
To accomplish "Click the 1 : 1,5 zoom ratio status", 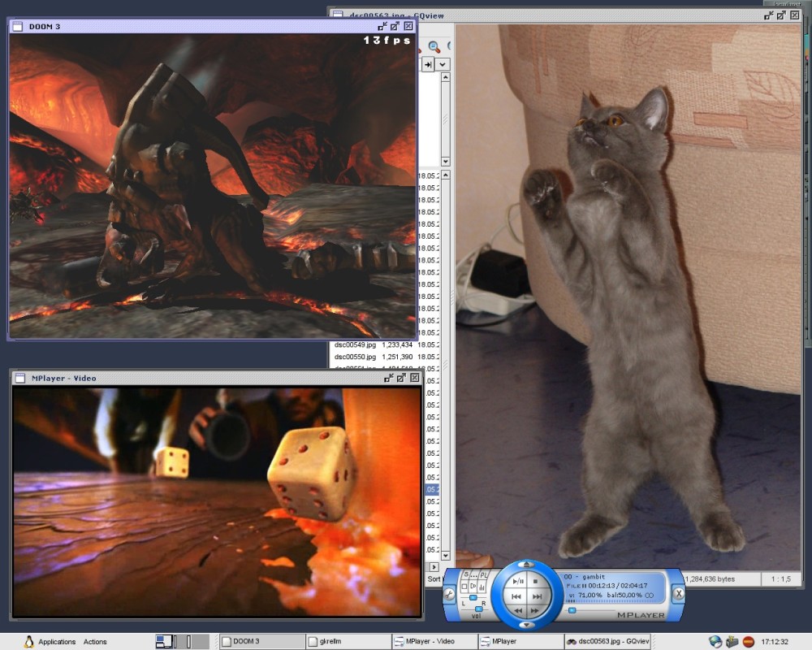I will [x=781, y=579].
